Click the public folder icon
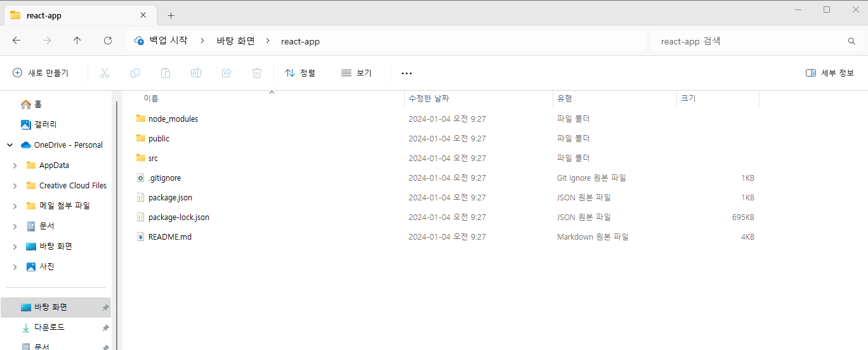This screenshot has width=868, height=350. [x=141, y=138]
